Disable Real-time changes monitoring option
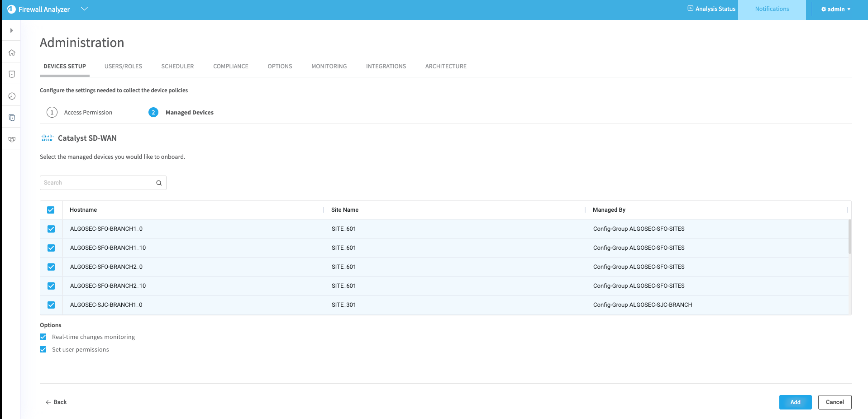The image size is (868, 419). pos(43,337)
